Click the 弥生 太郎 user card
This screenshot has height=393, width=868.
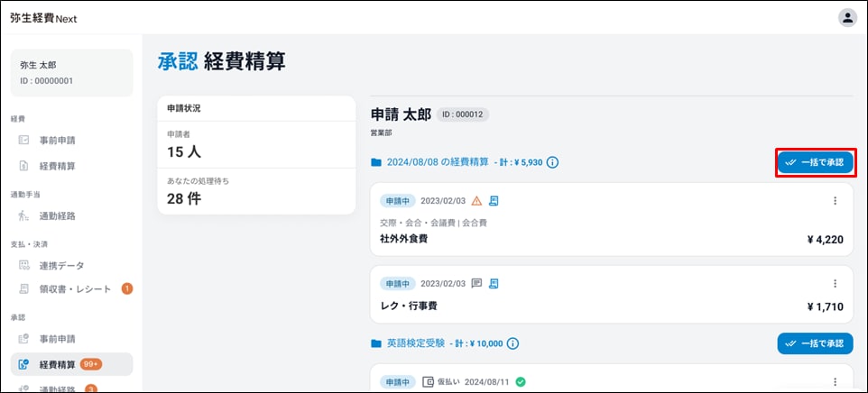point(72,73)
